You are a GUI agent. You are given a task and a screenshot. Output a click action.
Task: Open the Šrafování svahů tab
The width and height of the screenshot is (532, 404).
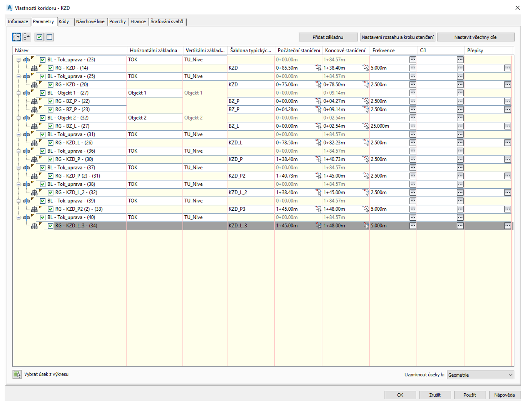click(167, 22)
